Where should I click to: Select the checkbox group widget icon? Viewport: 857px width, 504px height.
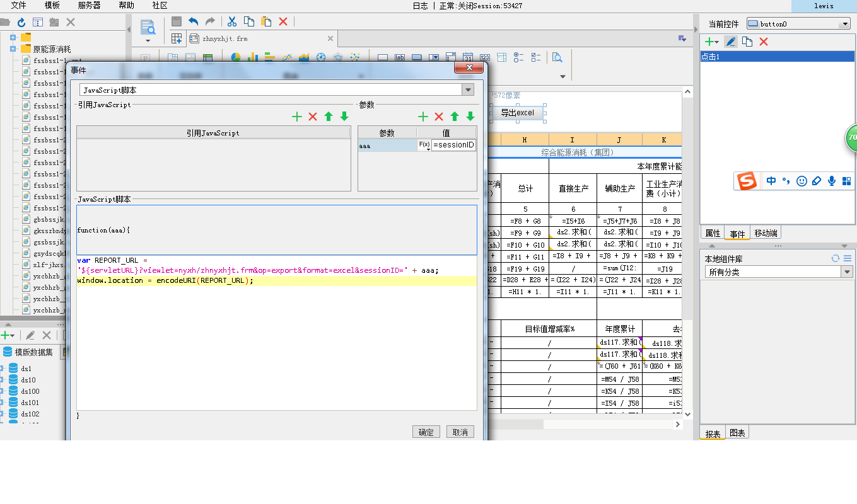[x=536, y=57]
